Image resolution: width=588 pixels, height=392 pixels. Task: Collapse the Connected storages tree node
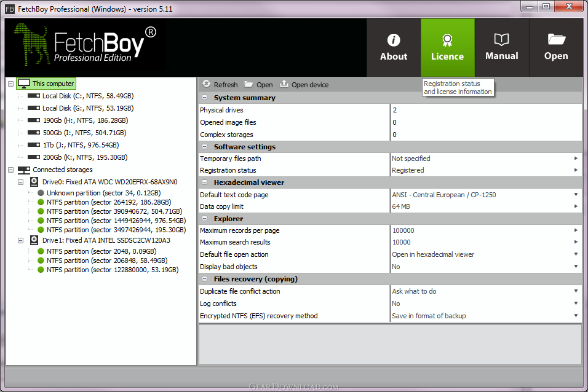(11, 170)
